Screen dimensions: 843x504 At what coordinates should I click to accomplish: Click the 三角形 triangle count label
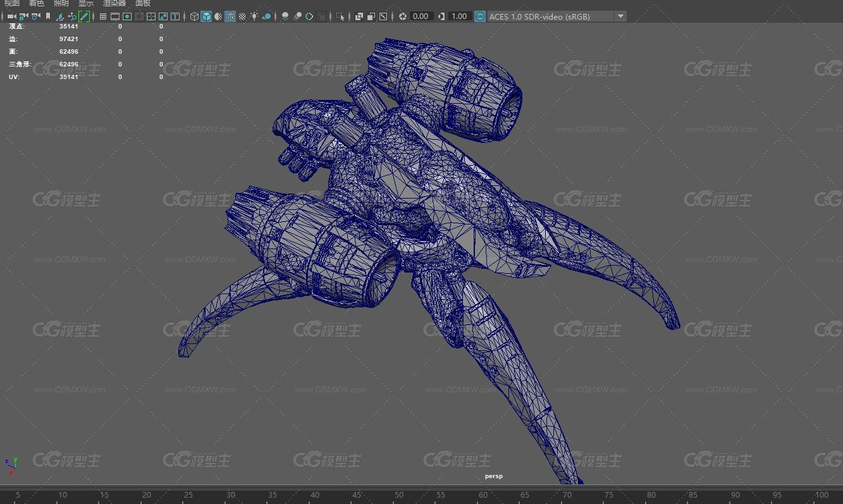pos(20,65)
